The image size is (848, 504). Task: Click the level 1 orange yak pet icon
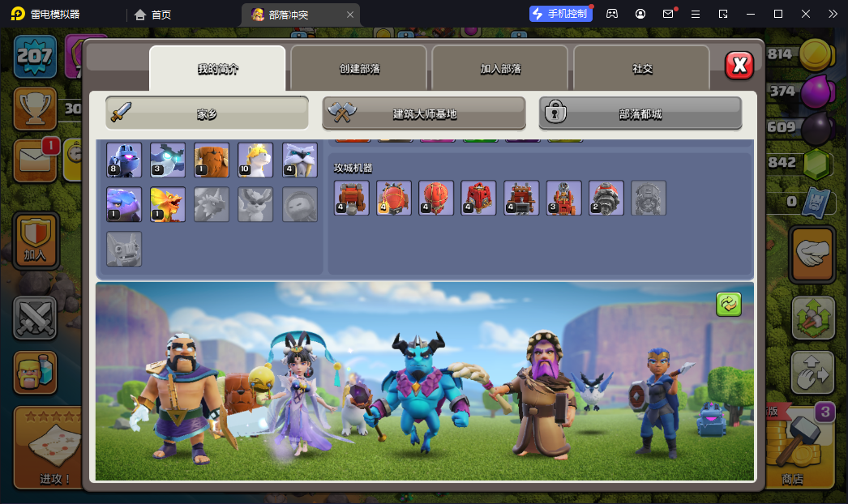tap(212, 160)
